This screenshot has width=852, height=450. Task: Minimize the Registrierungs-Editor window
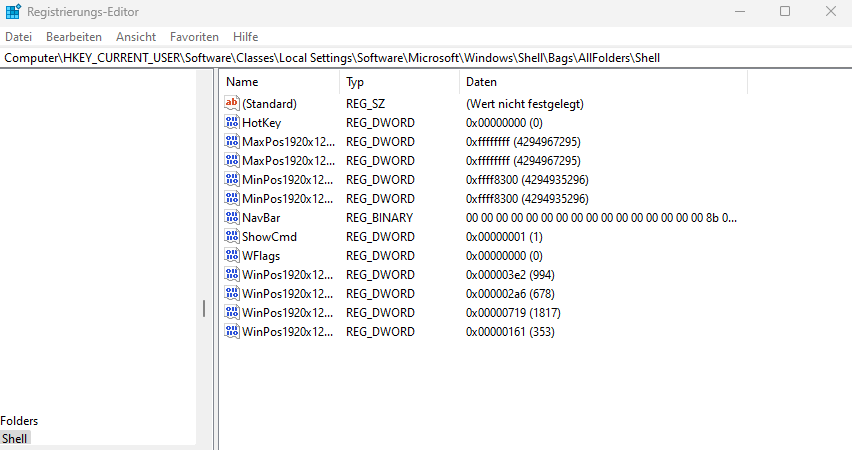(x=740, y=11)
